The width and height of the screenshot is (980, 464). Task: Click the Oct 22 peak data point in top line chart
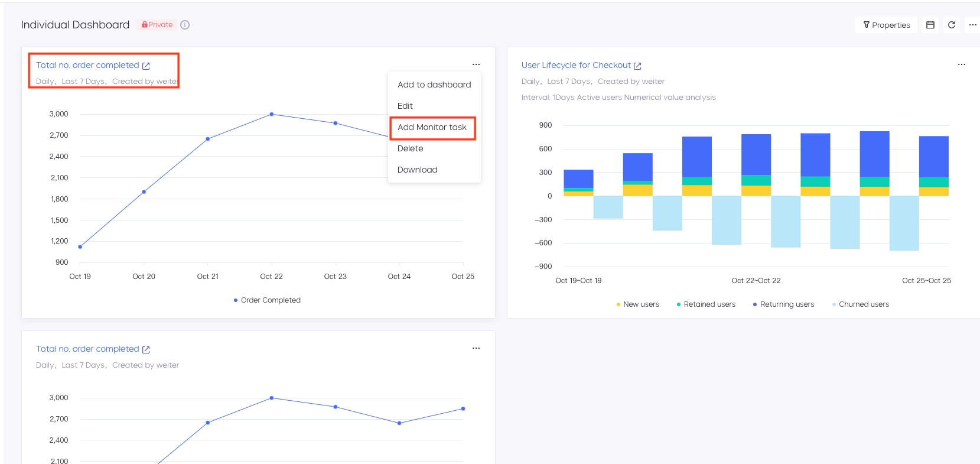coord(272,114)
